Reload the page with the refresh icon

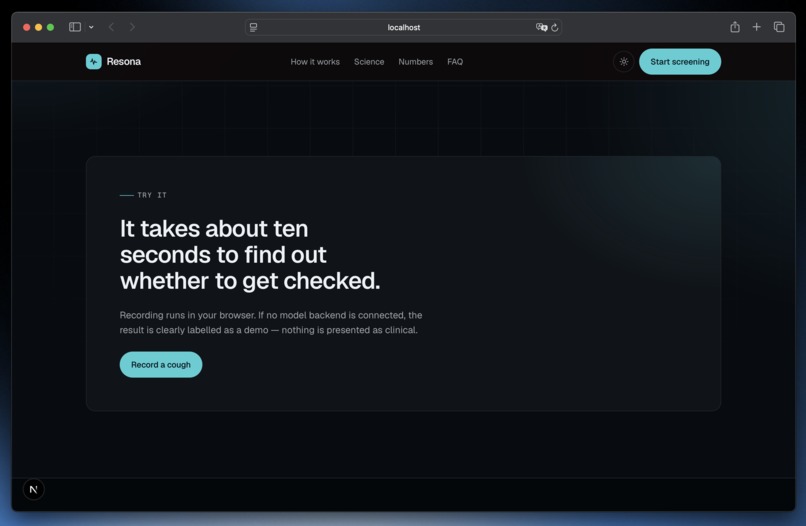pos(555,27)
